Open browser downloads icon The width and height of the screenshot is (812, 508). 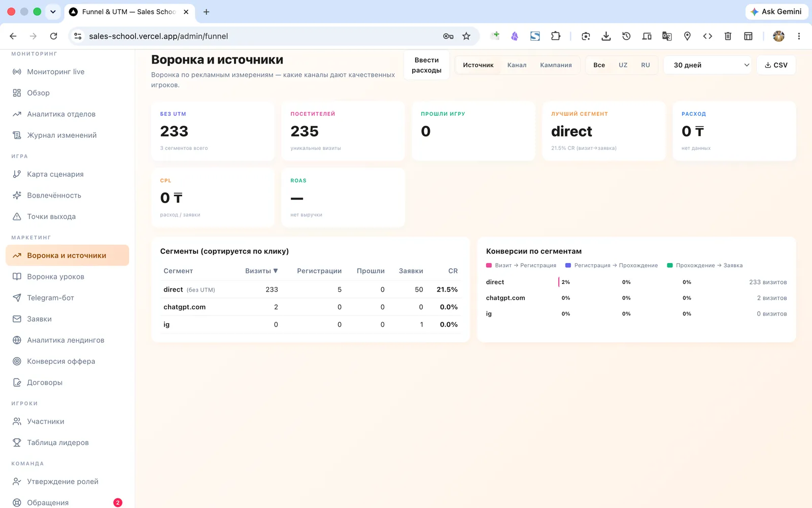[606, 36]
